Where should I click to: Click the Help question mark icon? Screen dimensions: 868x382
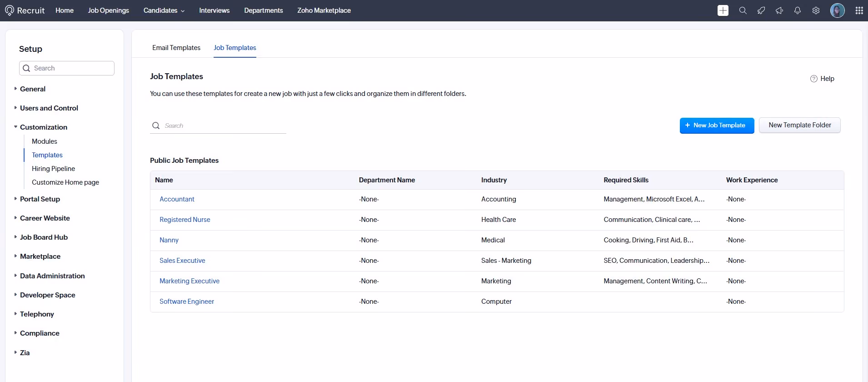pyautogui.click(x=814, y=79)
